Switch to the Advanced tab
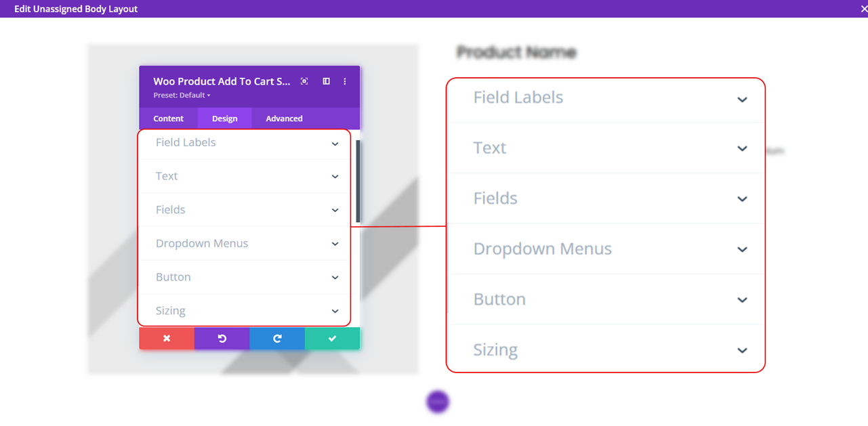The height and width of the screenshot is (426, 868). coord(284,119)
